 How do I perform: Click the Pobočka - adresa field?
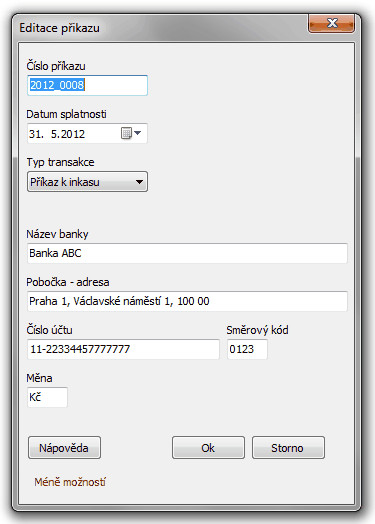click(187, 301)
